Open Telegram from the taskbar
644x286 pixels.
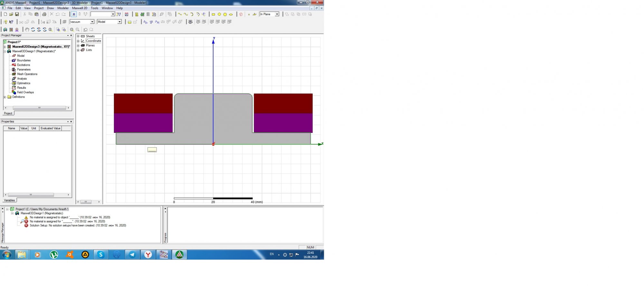click(x=132, y=255)
